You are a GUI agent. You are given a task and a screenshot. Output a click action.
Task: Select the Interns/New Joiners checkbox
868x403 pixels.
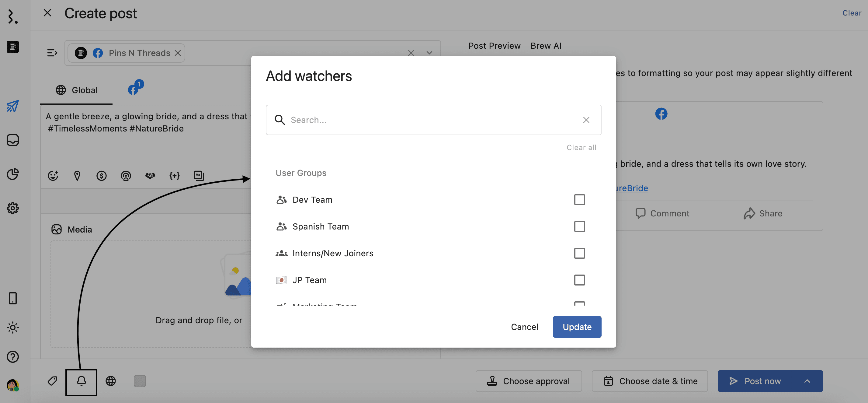point(579,253)
